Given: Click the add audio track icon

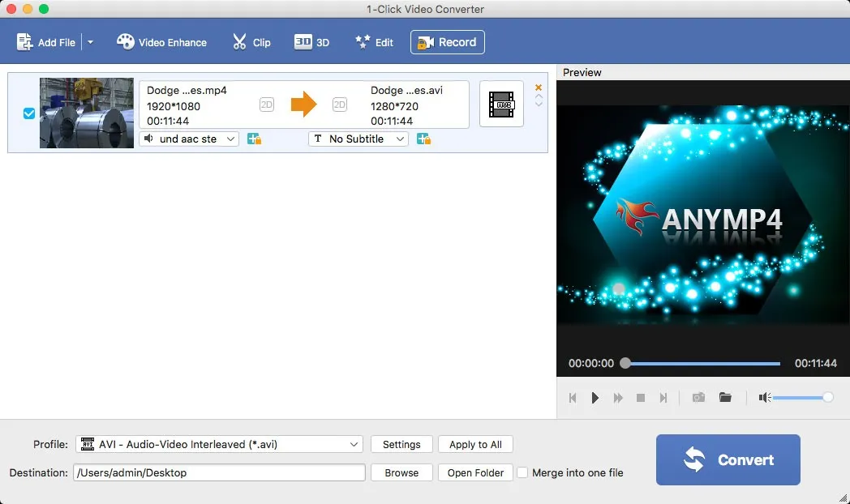Looking at the screenshot, I should pos(254,139).
